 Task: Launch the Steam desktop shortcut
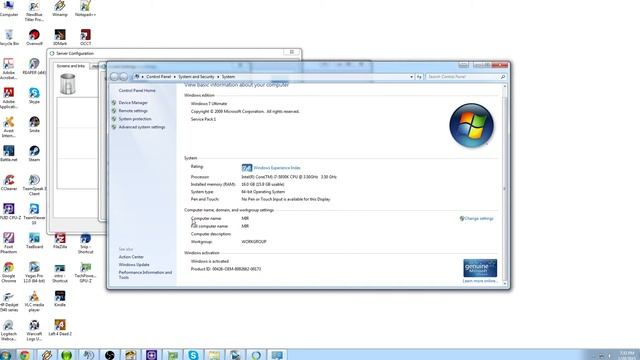click(34, 153)
